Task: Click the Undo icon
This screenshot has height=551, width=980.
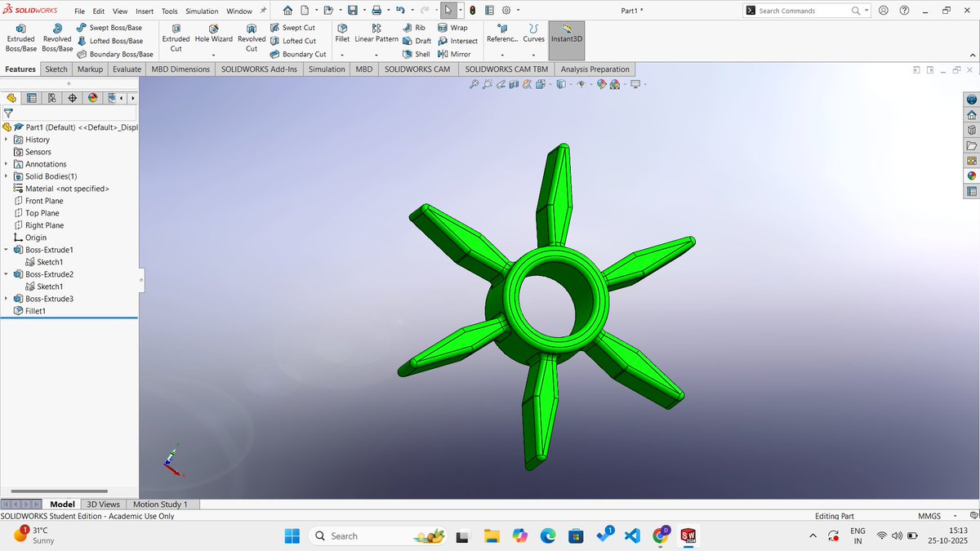Action: pos(399,11)
